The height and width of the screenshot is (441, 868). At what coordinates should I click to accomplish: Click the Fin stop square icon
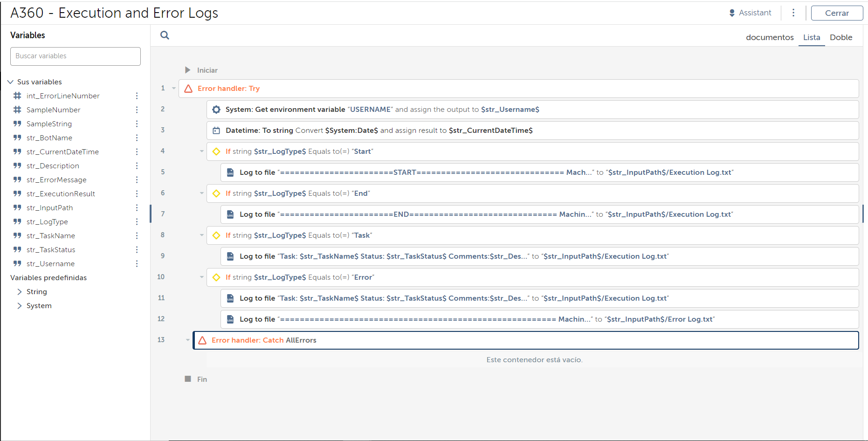pos(188,379)
